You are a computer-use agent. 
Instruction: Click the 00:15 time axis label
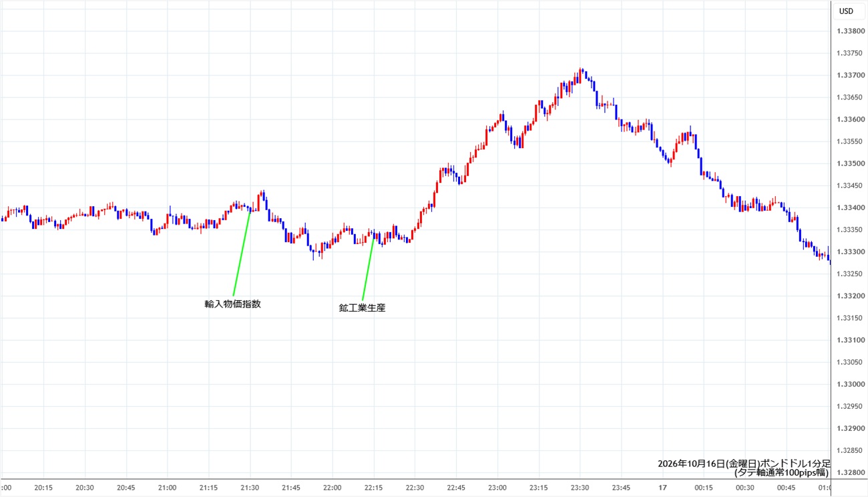point(704,488)
